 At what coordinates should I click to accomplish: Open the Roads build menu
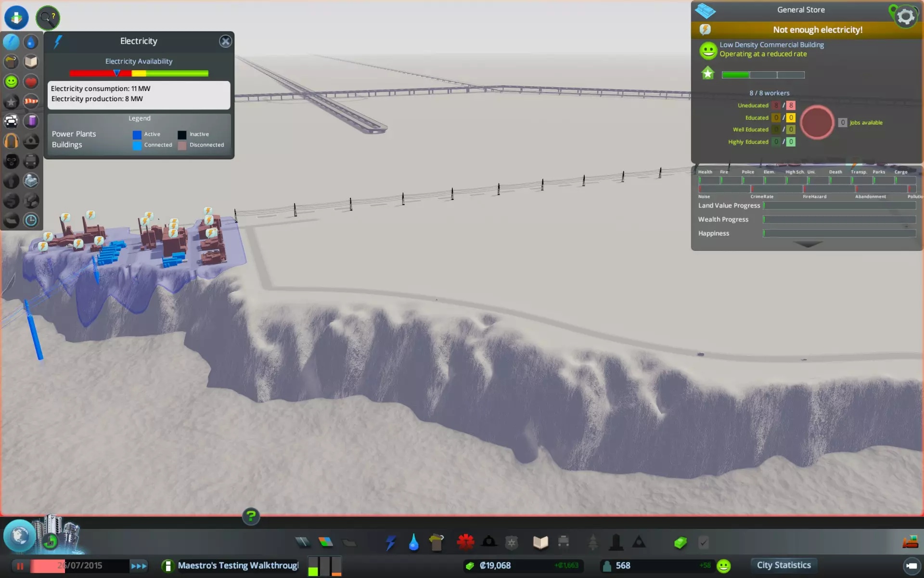(303, 543)
